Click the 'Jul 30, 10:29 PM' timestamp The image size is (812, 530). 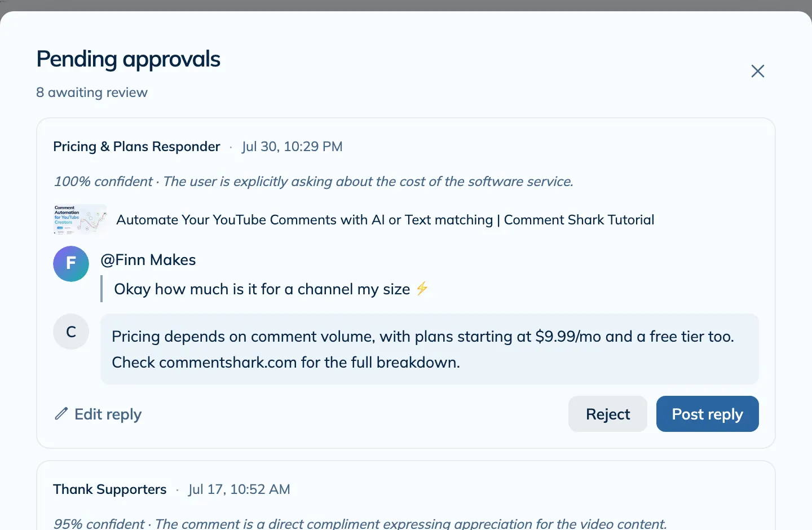[x=292, y=147]
